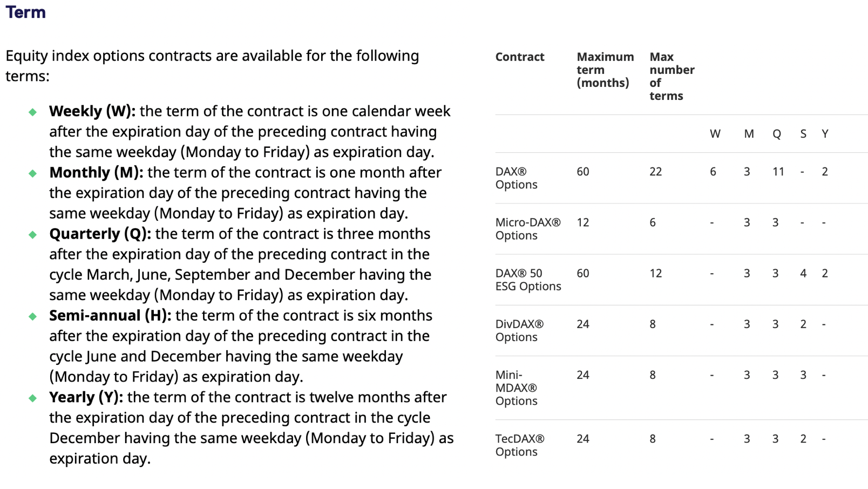Select the Q column sub-header
868x489 pixels.
pos(776,134)
